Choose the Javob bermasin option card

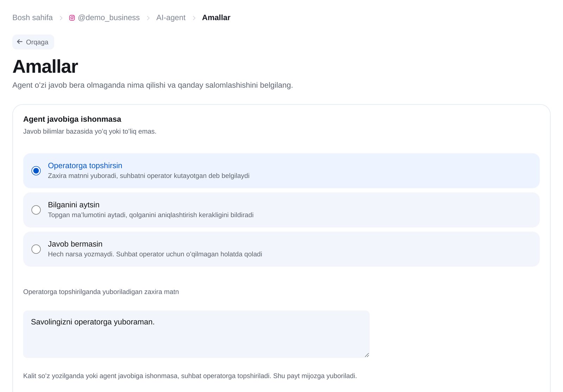point(281,249)
